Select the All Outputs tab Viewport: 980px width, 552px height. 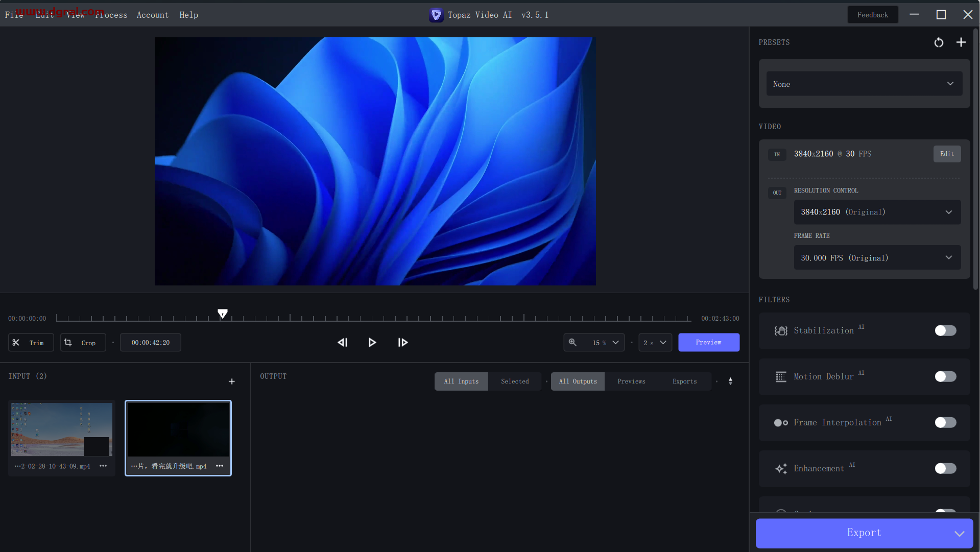[x=578, y=381]
